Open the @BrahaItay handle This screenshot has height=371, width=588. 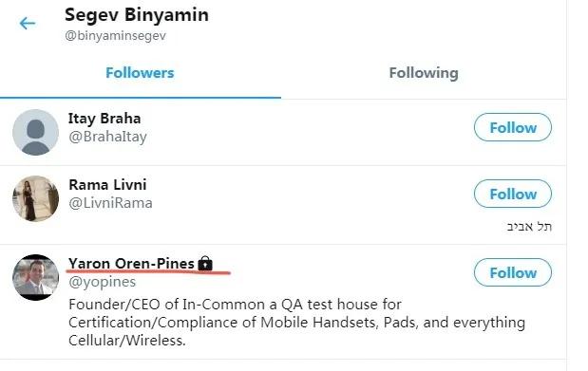(107, 137)
